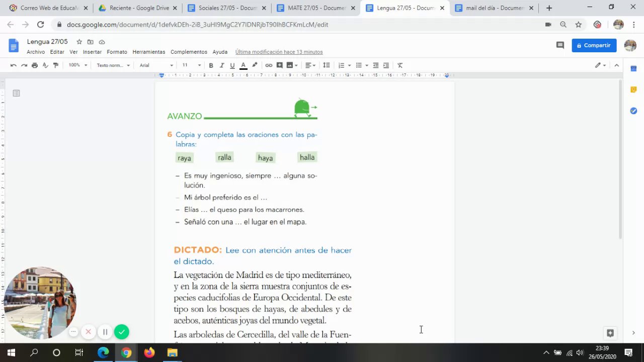Show the document outline

(16, 93)
